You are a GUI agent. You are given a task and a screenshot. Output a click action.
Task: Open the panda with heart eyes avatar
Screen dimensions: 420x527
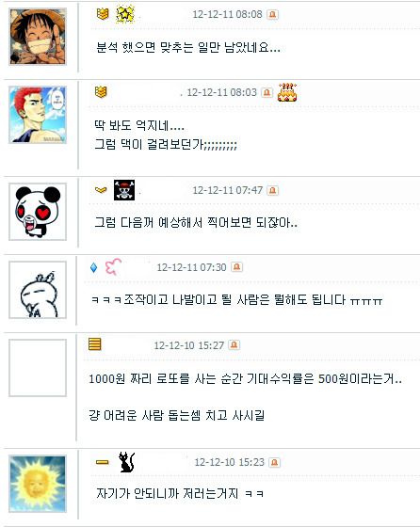click(x=38, y=212)
